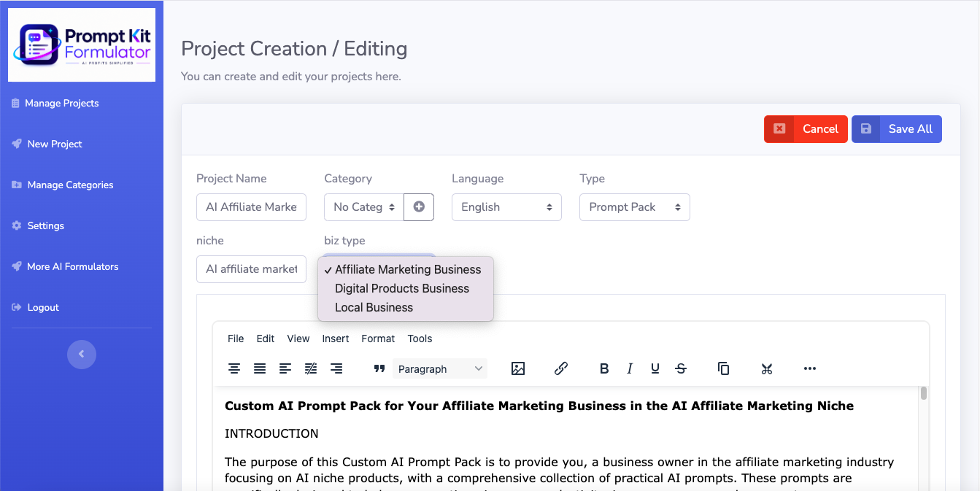Insert a link with chain icon
The height and width of the screenshot is (491, 980).
point(561,368)
